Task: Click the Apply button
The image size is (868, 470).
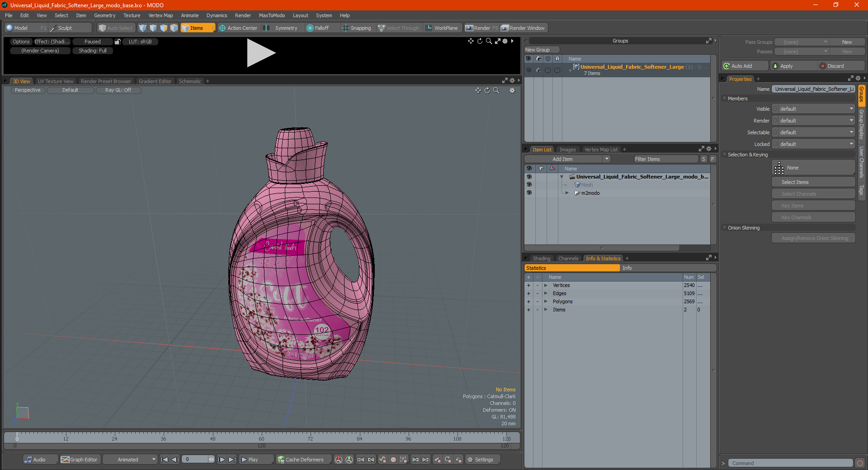Action: [x=794, y=66]
